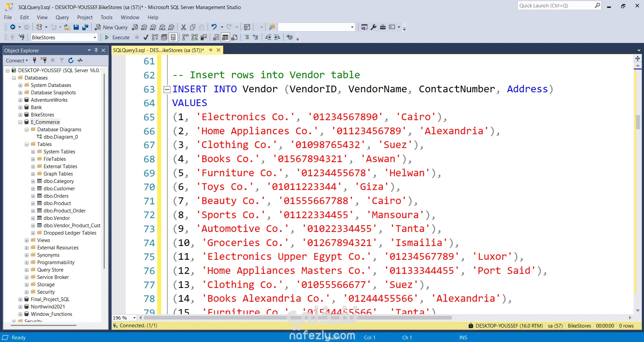The width and height of the screenshot is (644, 342).
Task: Click the Properties wrench icon
Action: (x=374, y=27)
